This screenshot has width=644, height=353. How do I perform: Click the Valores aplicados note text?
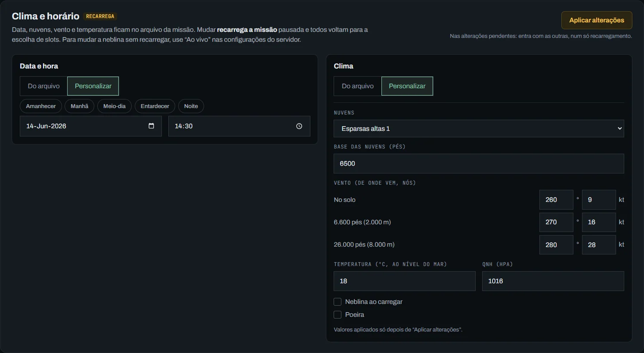(x=398, y=330)
